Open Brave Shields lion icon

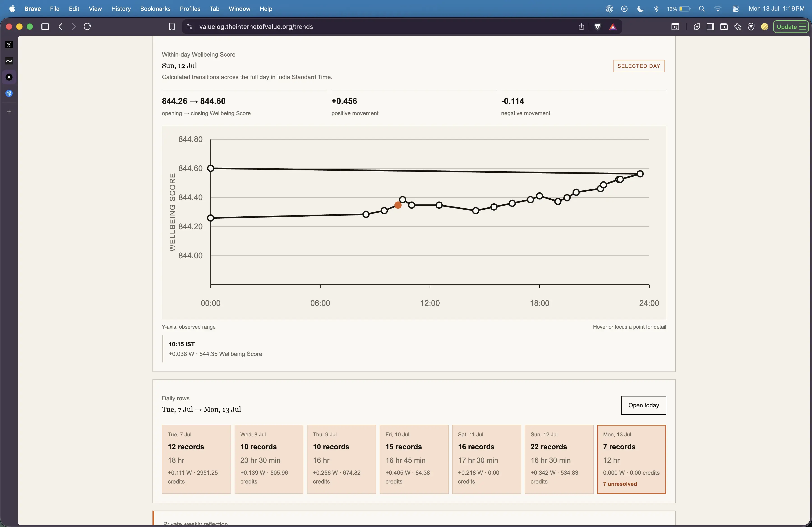click(x=598, y=27)
